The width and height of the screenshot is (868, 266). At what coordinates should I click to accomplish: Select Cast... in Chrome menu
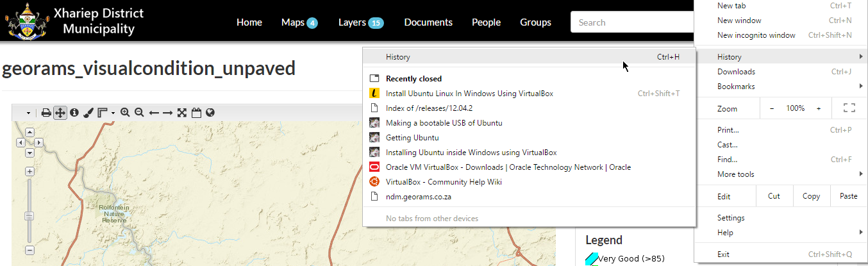pos(781,145)
